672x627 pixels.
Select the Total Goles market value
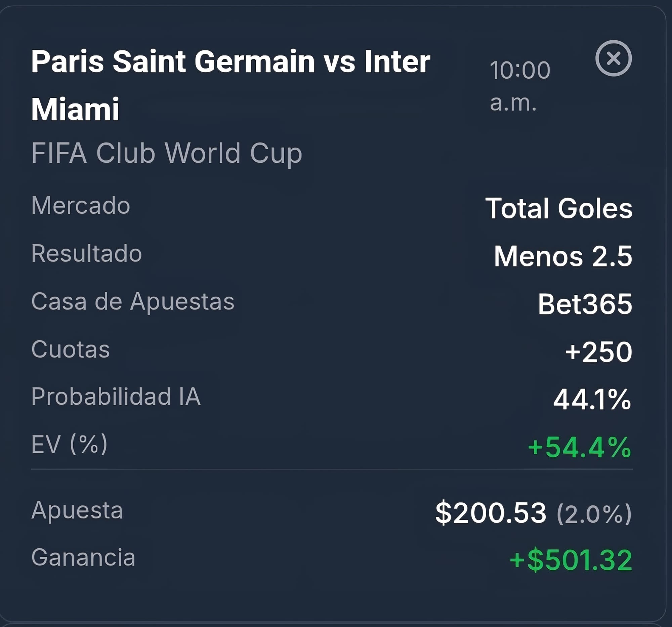click(559, 208)
